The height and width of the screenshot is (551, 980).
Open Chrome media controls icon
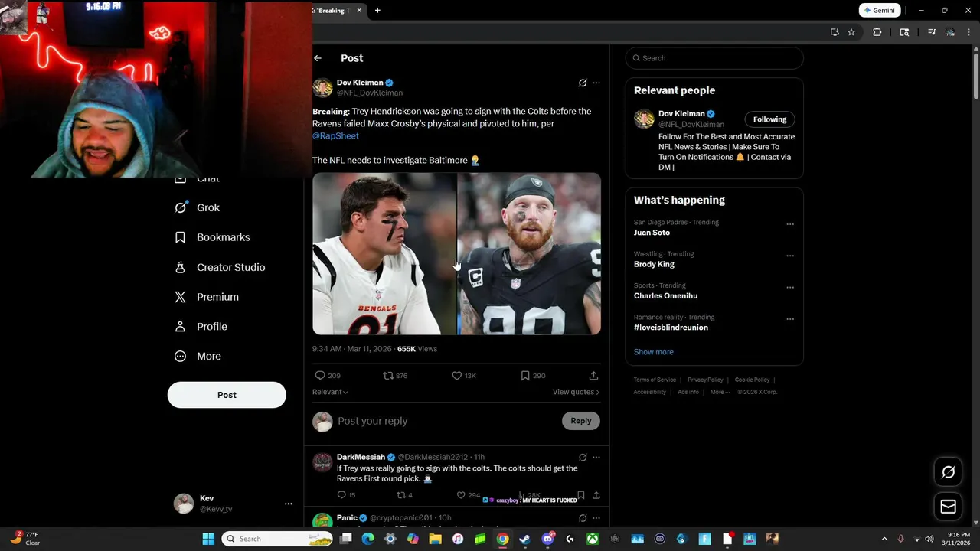click(932, 32)
